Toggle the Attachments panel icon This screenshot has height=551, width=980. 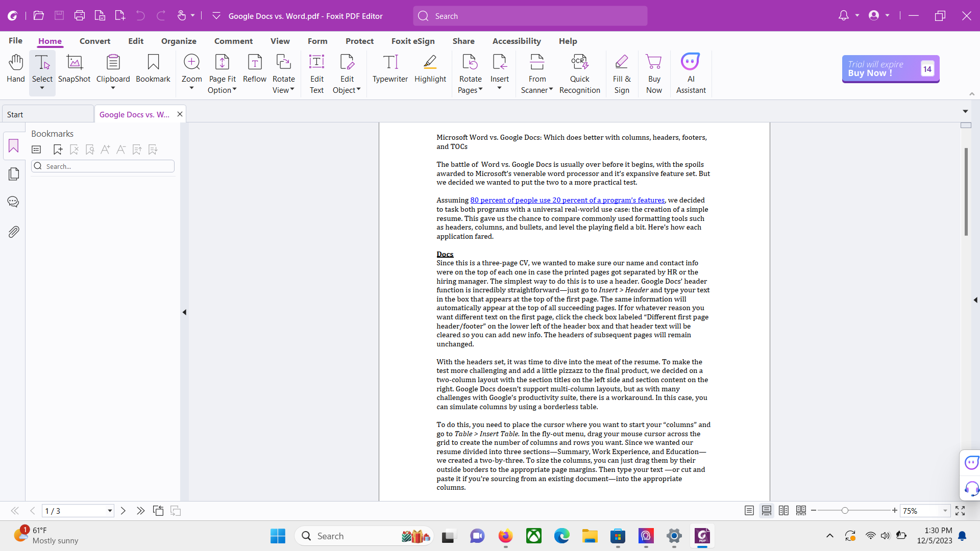point(13,232)
